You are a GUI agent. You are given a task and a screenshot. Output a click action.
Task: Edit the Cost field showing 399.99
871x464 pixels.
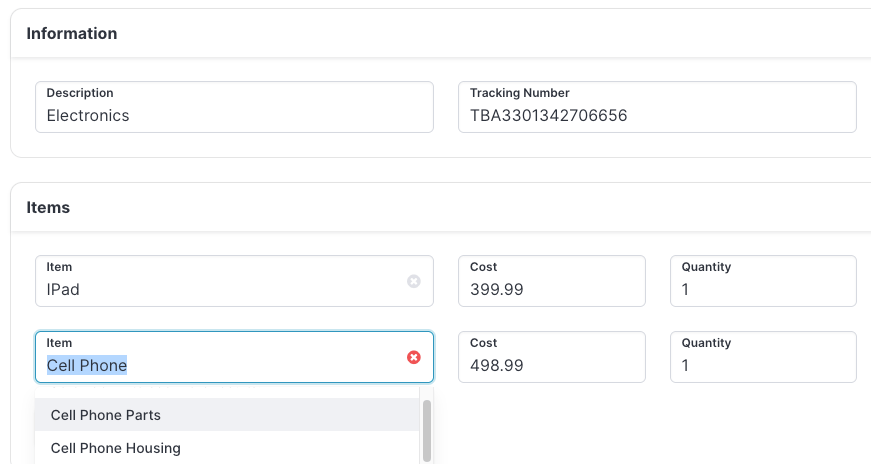[x=552, y=281]
